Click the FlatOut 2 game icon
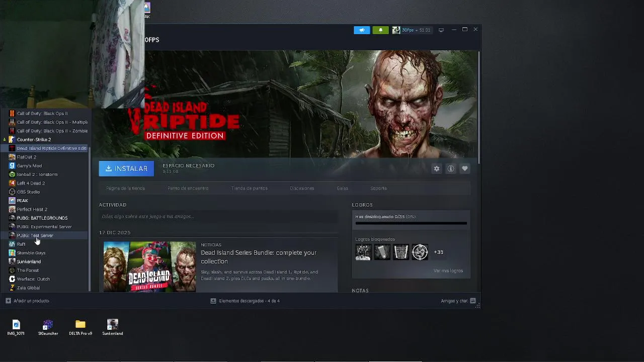This screenshot has width=644, height=362. pyautogui.click(x=12, y=157)
